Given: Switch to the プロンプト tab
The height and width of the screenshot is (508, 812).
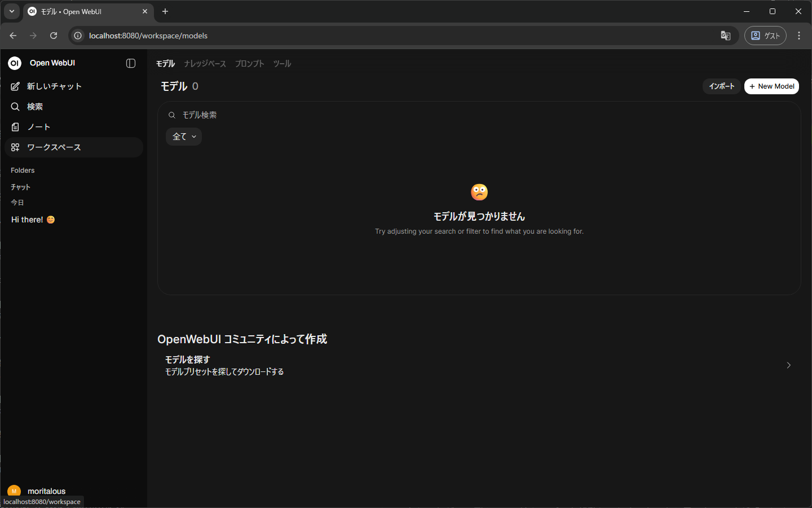Looking at the screenshot, I should pyautogui.click(x=250, y=64).
